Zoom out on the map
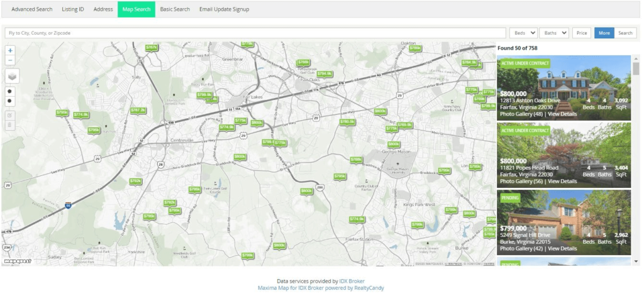 (x=10, y=60)
